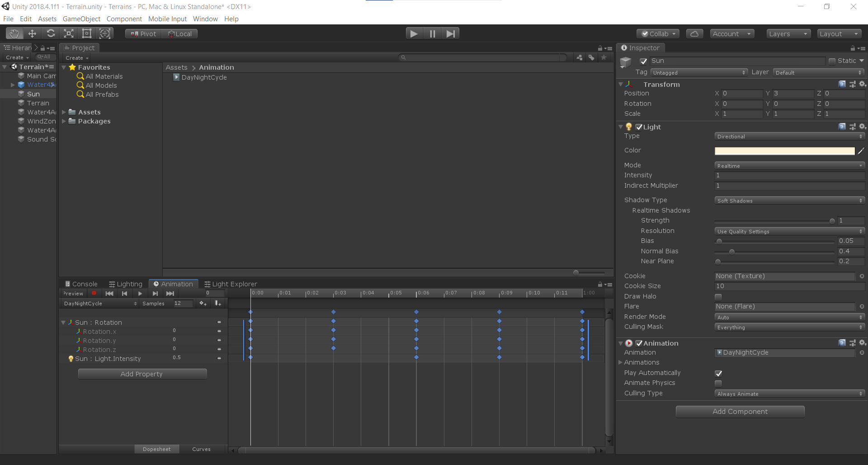The image size is (868, 465).
Task: Click the Add Event icon in Animation window
Action: [x=219, y=304]
